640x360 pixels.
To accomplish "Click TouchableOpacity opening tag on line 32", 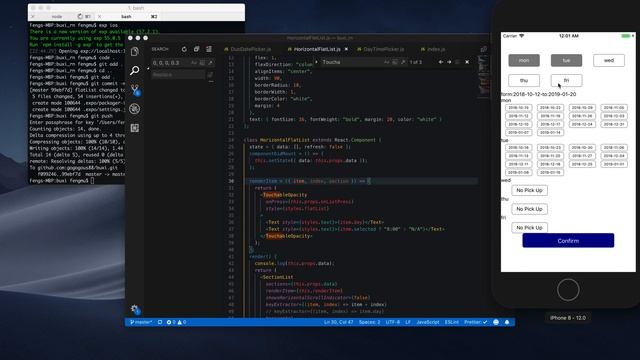I will coord(285,195).
